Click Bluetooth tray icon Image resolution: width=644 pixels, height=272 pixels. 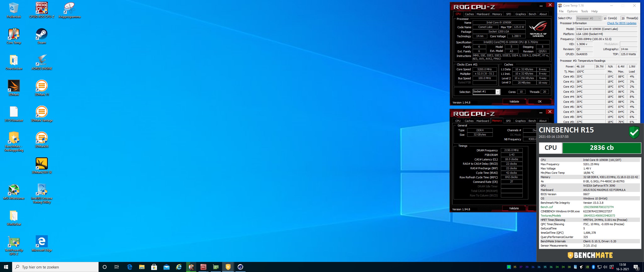(x=593, y=267)
